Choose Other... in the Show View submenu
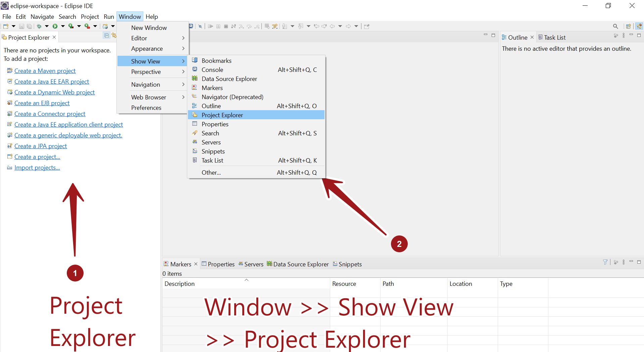Viewport: 644px width, 352px height. [256, 173]
